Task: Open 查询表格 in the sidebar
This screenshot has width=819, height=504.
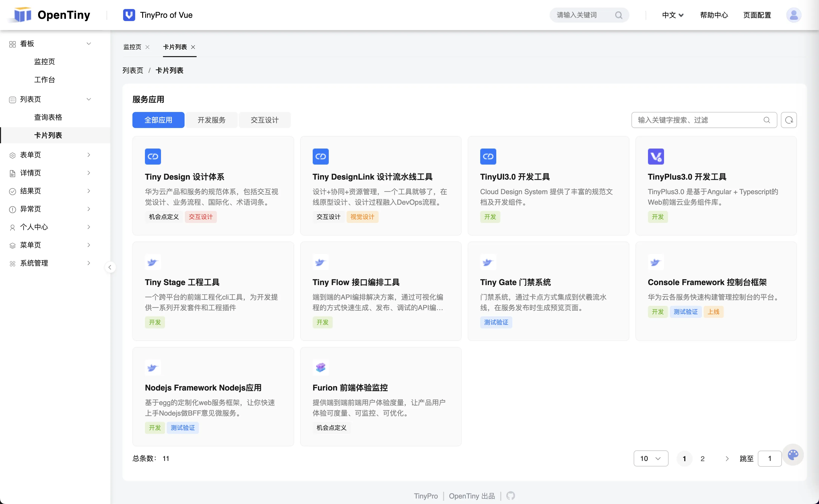Action: [48, 117]
